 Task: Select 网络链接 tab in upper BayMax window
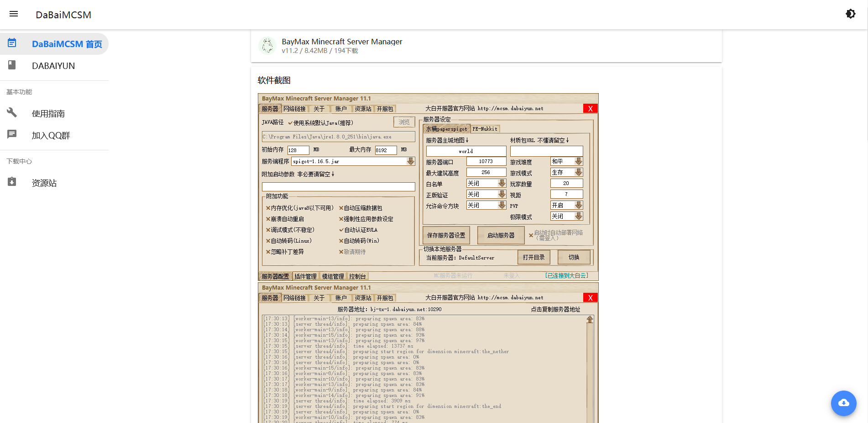click(294, 109)
